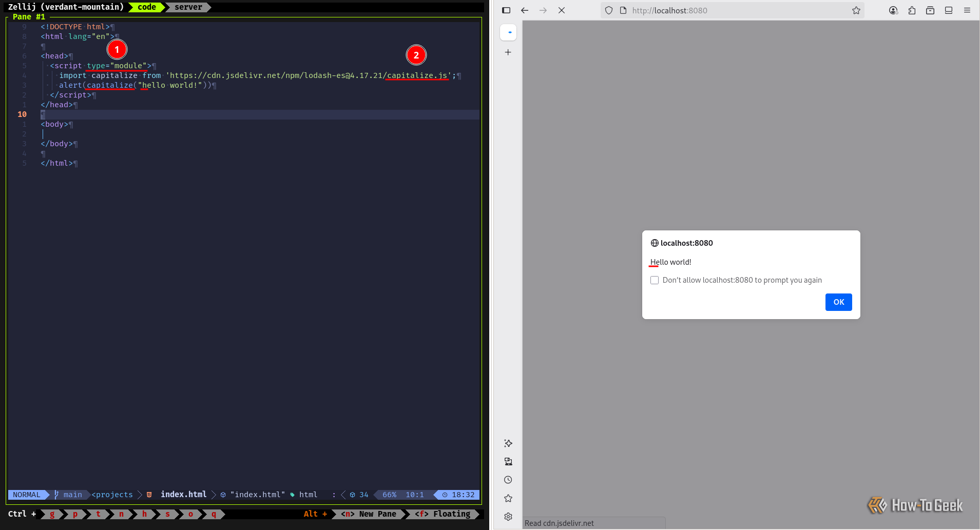Click the Ctrl+q quit key hint

pyautogui.click(x=214, y=514)
